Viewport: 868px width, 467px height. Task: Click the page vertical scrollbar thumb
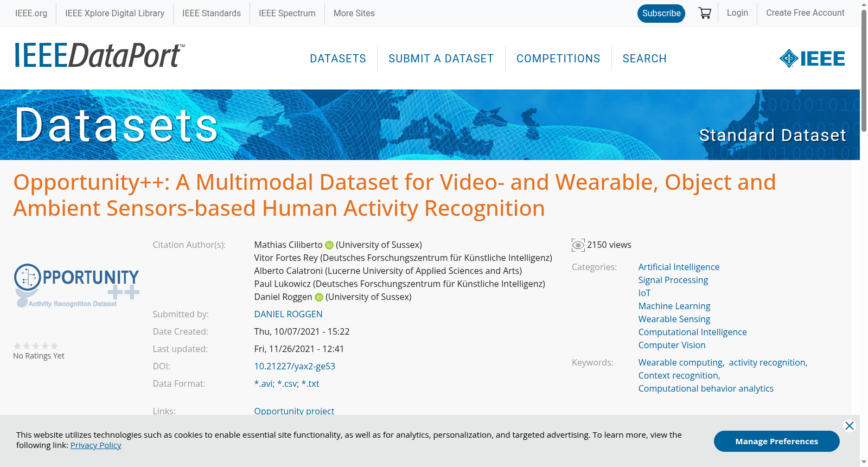(864, 71)
